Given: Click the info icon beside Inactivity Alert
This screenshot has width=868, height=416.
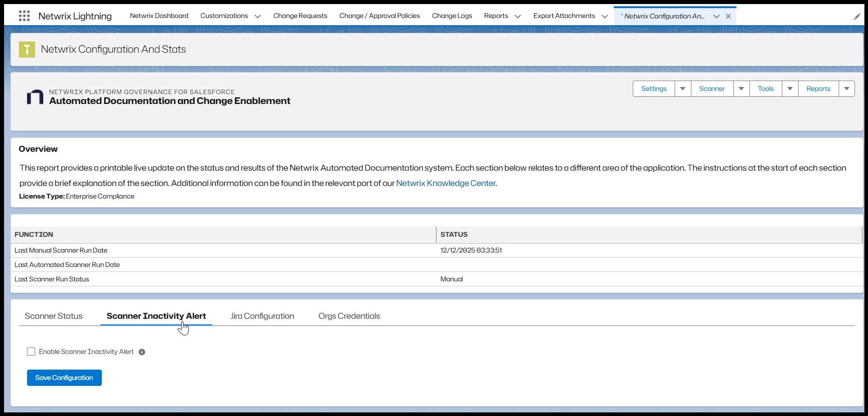Looking at the screenshot, I should click(x=142, y=352).
